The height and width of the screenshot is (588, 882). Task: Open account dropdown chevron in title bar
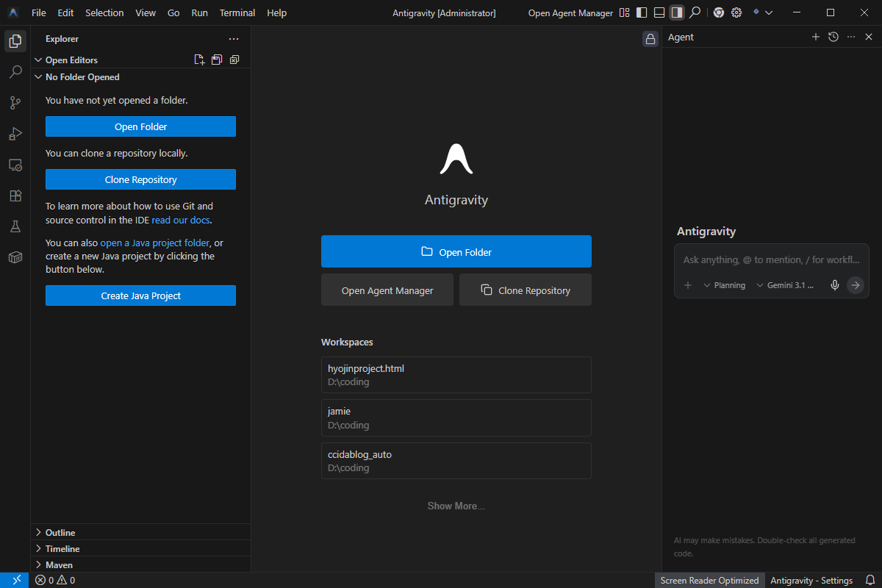click(769, 12)
